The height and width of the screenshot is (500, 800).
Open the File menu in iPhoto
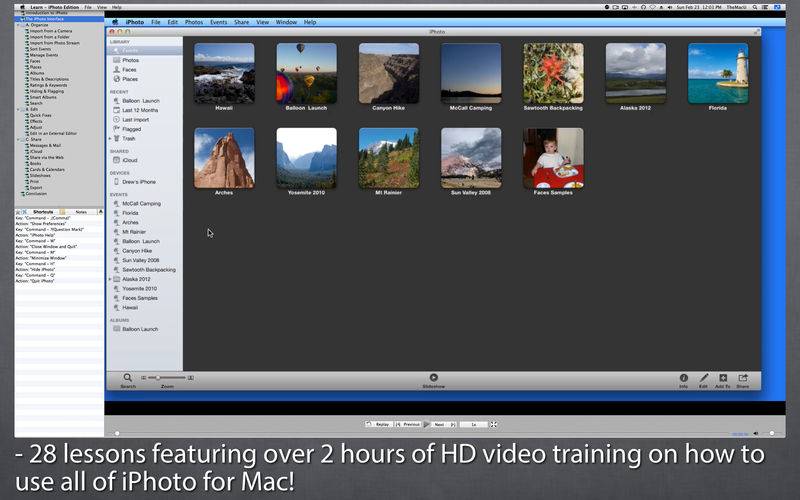156,22
